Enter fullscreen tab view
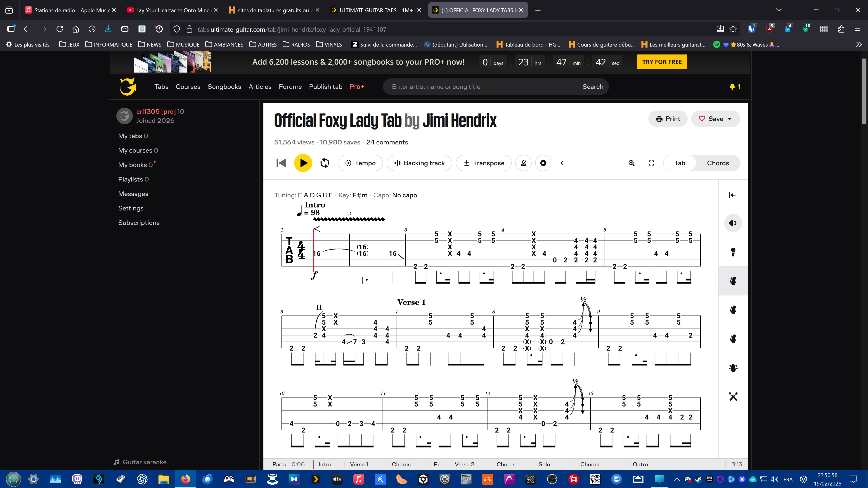This screenshot has height=488, width=868. click(651, 163)
